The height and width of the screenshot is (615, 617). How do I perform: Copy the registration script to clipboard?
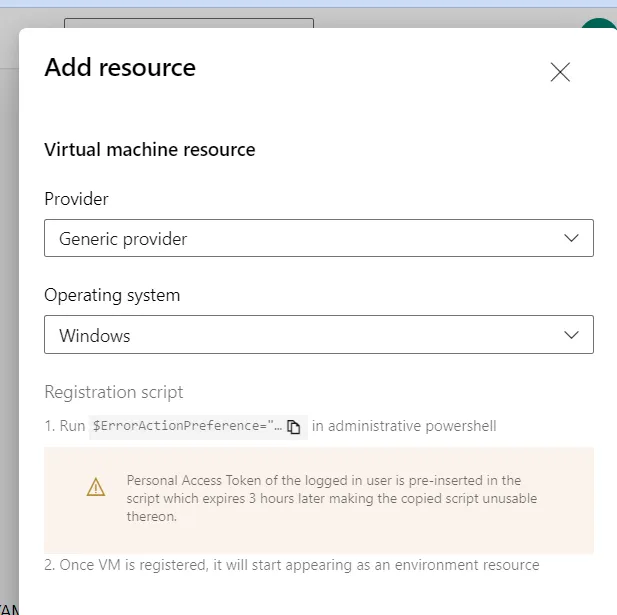tap(294, 427)
